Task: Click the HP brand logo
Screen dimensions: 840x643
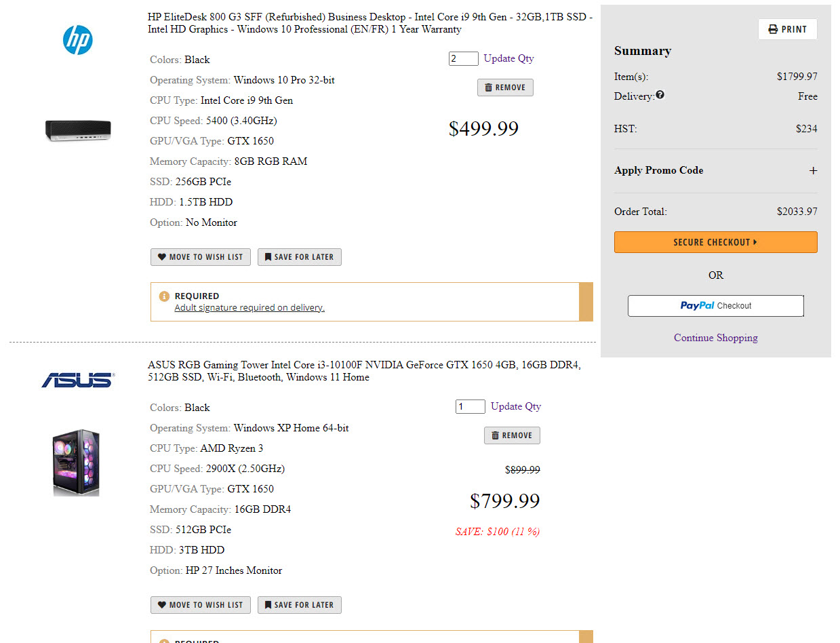Action: coord(78,41)
